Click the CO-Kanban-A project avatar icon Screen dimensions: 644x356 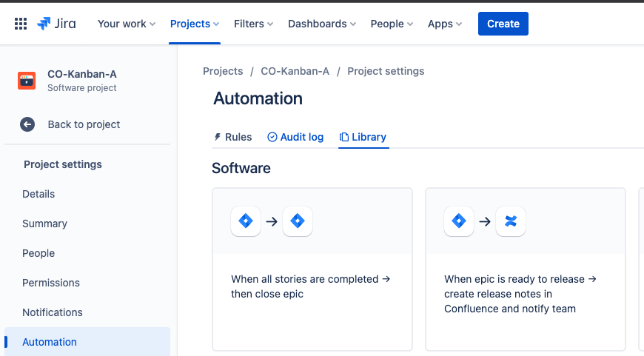(x=27, y=81)
